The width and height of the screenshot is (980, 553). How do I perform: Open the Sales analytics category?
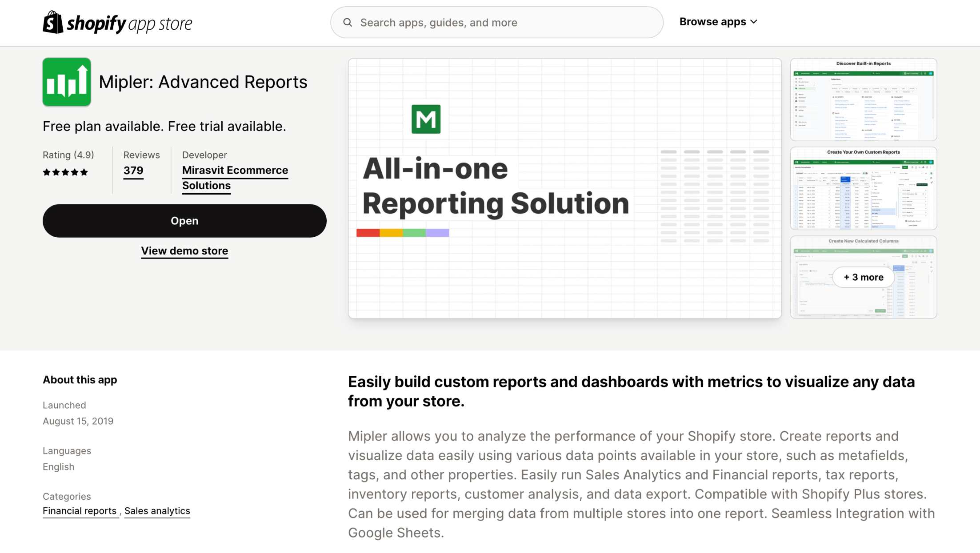click(x=157, y=511)
